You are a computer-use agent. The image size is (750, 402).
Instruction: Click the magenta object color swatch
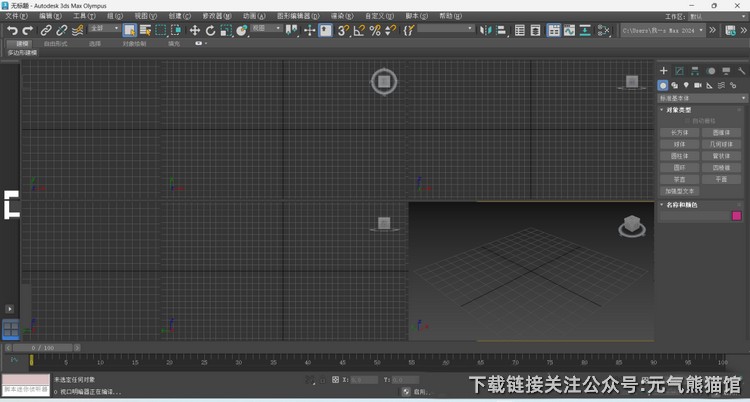(737, 215)
